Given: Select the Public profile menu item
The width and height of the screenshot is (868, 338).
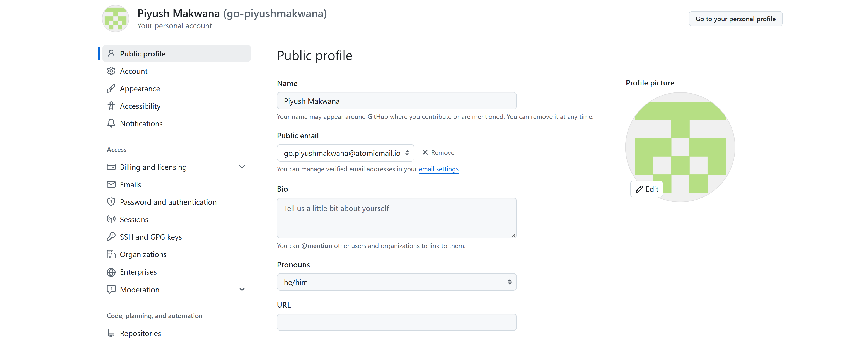Looking at the screenshot, I should 143,54.
